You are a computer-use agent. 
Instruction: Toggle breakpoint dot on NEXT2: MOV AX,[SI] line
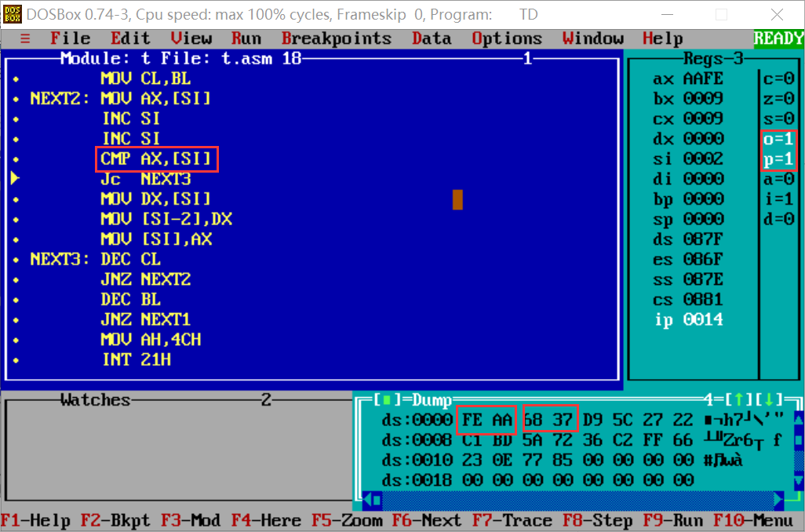coord(16,99)
